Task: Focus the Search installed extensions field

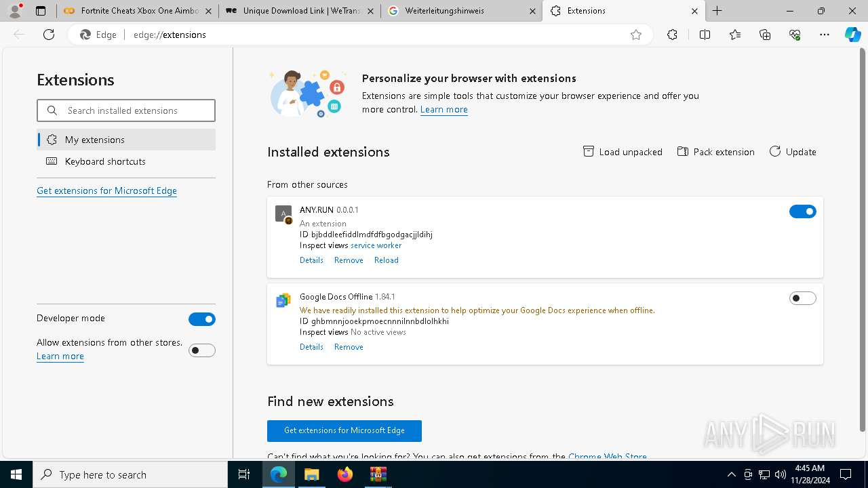Action: [x=126, y=110]
